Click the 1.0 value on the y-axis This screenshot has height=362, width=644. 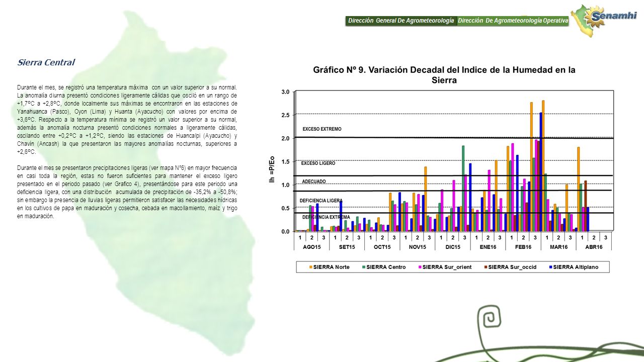(285, 185)
